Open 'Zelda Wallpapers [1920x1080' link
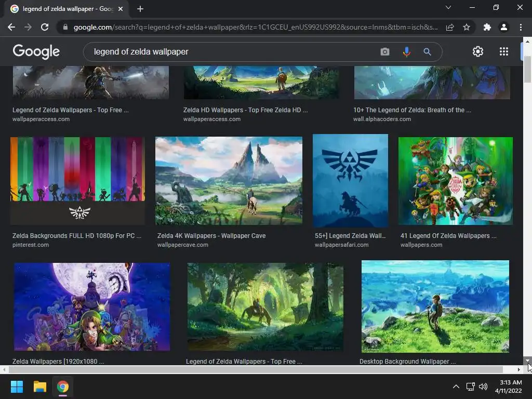Image resolution: width=532 pixels, height=399 pixels. coord(58,362)
